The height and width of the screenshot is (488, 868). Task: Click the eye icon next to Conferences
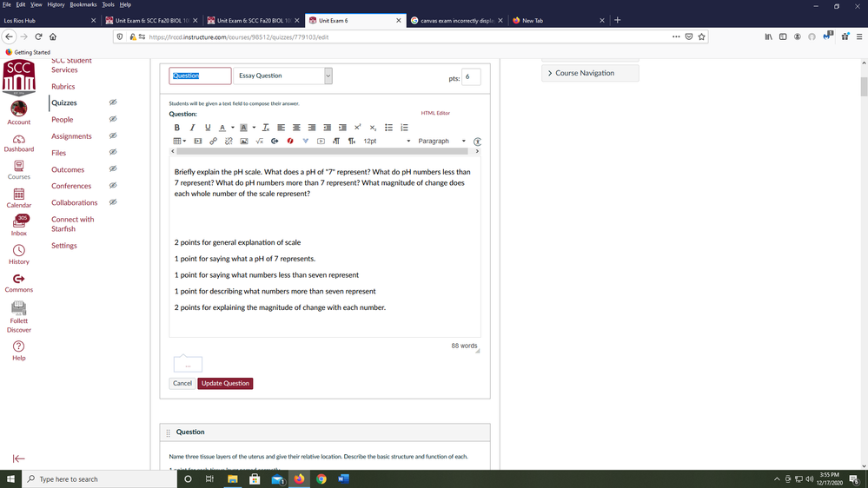coord(113,185)
